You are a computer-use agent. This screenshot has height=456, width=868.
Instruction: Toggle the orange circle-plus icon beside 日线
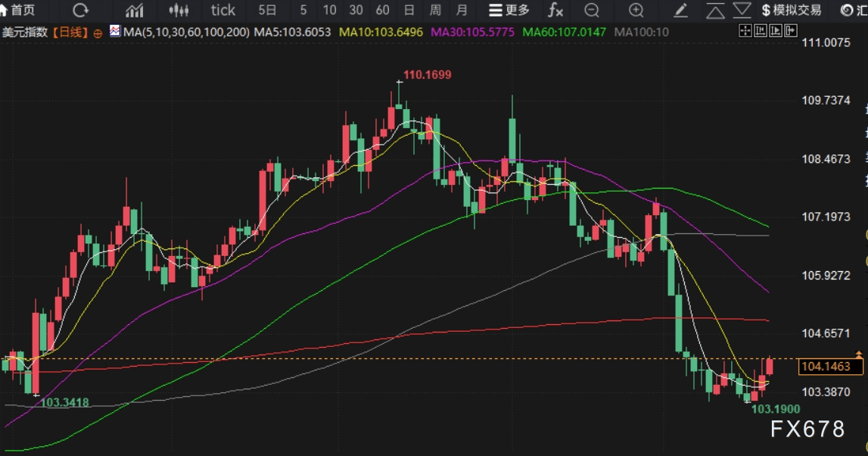pyautogui.click(x=98, y=33)
